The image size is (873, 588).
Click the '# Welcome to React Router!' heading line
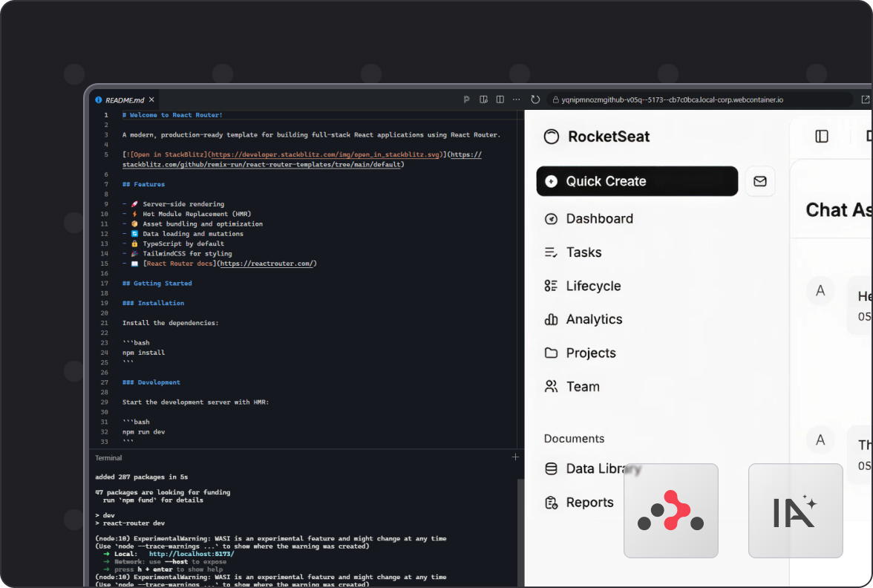172,114
